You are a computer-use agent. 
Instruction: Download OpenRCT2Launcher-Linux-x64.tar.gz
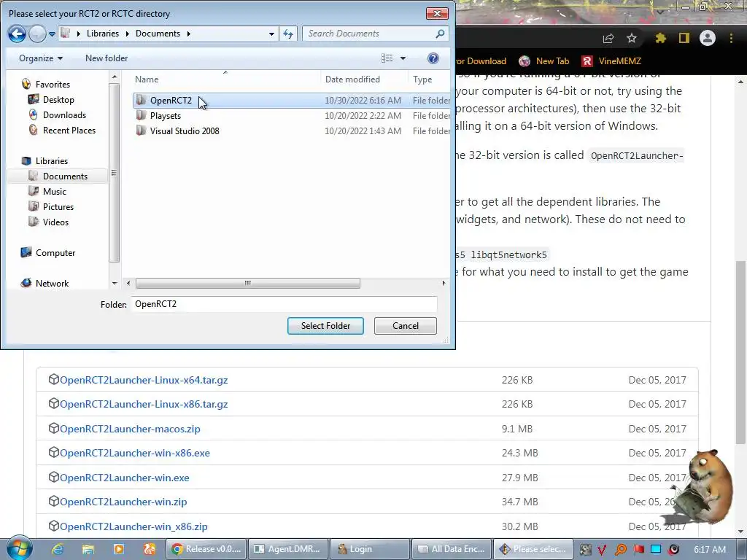pyautogui.click(x=144, y=380)
